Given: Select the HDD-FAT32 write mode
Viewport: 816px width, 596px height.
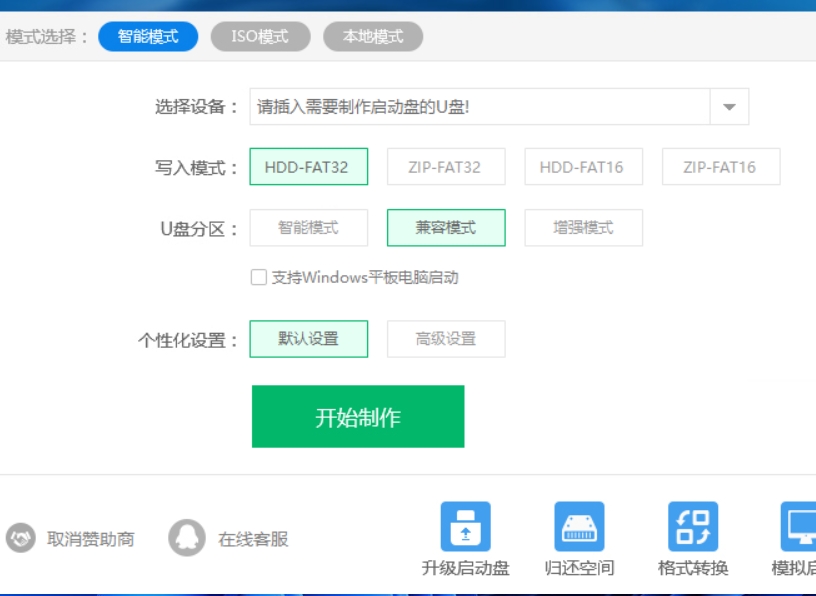Looking at the screenshot, I should click(308, 166).
